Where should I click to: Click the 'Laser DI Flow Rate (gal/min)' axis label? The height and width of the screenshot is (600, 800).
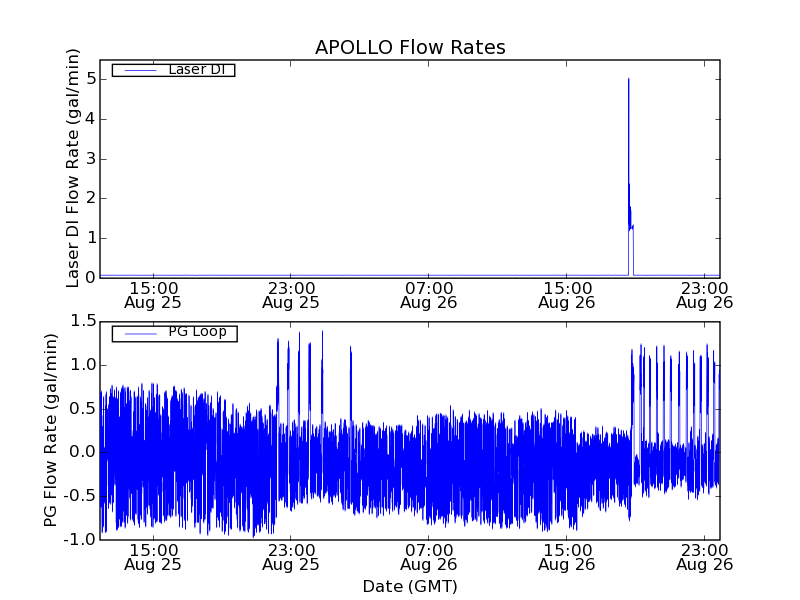pos(73,168)
